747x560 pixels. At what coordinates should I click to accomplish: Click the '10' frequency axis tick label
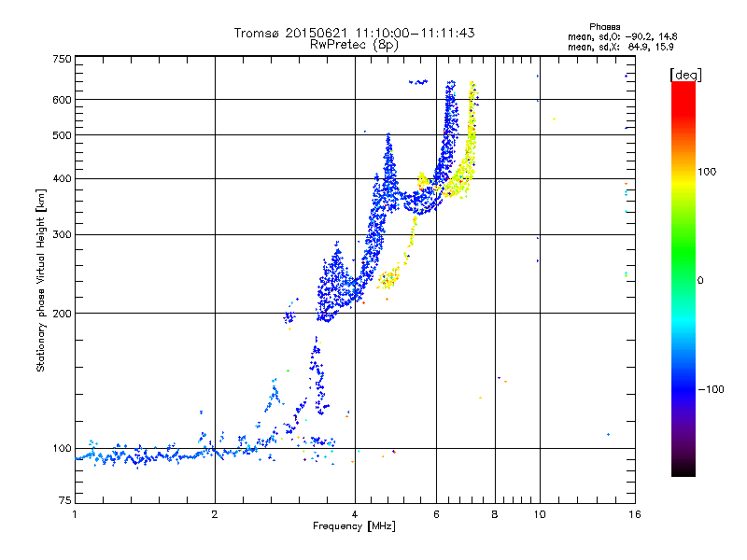[540, 514]
